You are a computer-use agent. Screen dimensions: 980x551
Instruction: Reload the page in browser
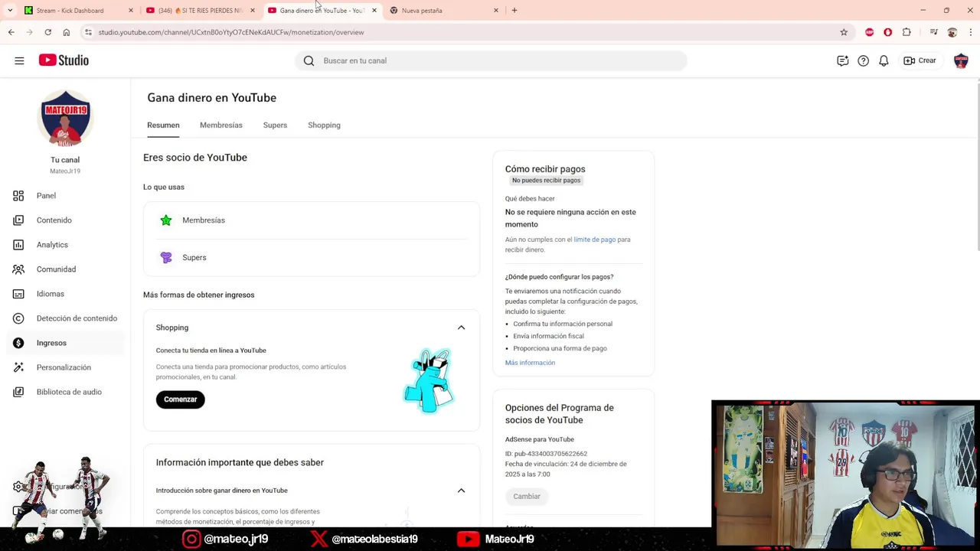point(47,32)
